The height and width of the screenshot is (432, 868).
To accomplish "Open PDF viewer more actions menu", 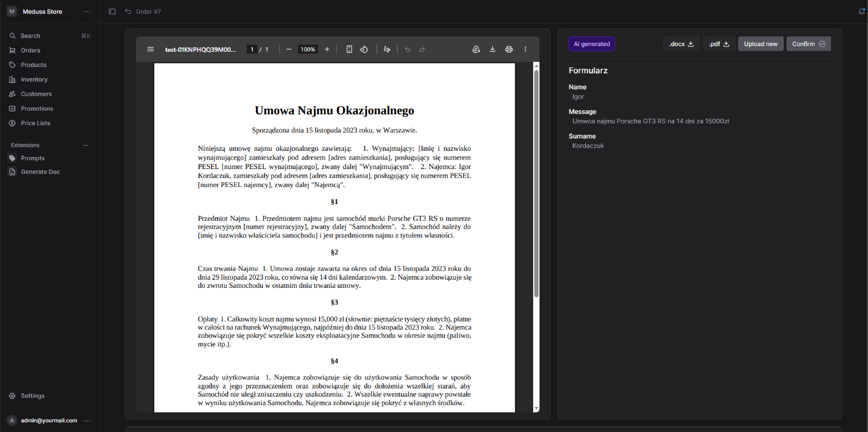I will coord(525,49).
